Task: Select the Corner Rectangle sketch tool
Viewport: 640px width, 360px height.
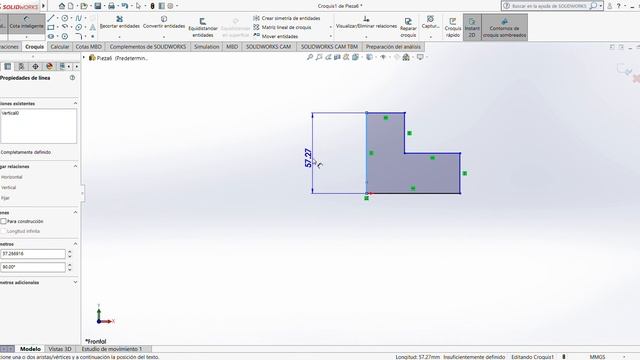Action: (51, 27)
